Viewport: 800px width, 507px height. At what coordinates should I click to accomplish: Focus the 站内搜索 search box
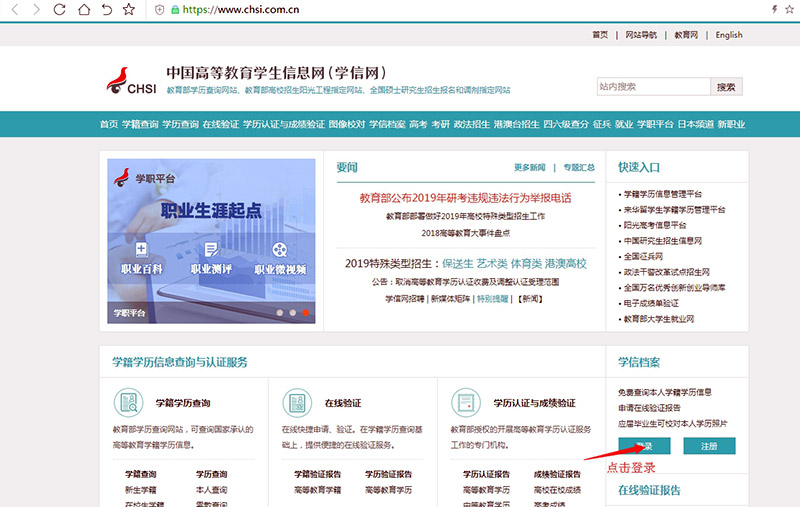click(653, 87)
